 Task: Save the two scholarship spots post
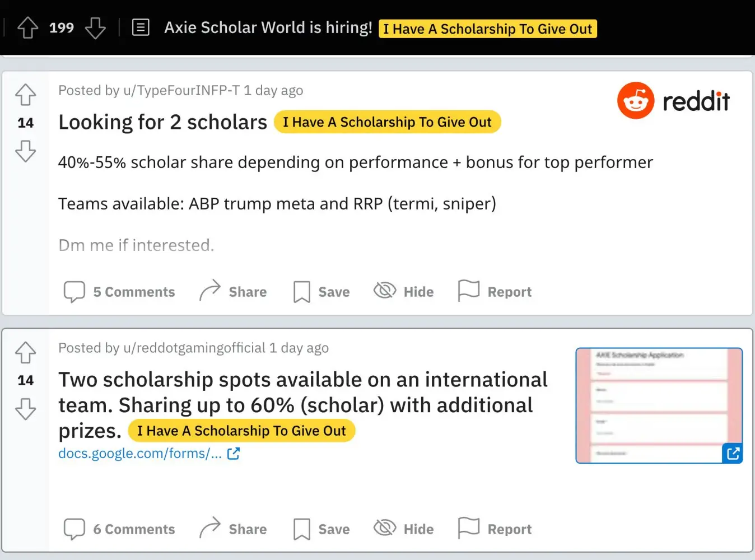click(x=321, y=529)
